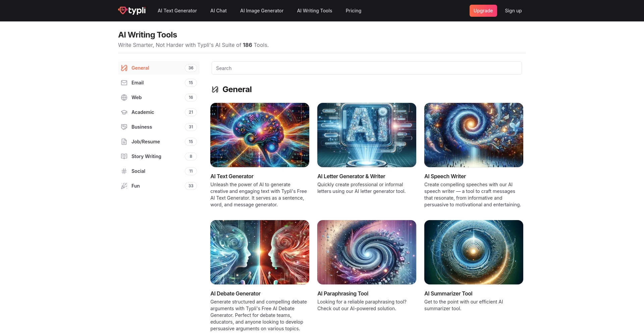This screenshot has height=335, width=644.
Task: Click the Social hashtag icon
Action: click(x=124, y=171)
